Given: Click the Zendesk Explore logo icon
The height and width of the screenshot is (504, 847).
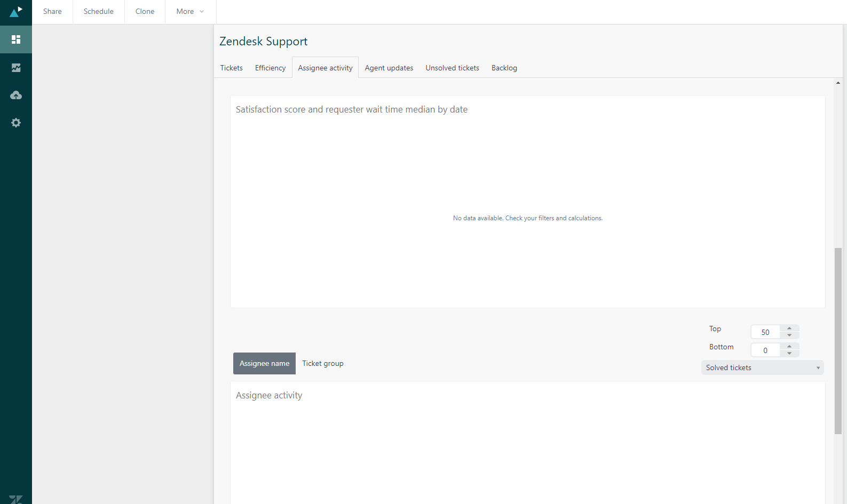Looking at the screenshot, I should pos(16,12).
